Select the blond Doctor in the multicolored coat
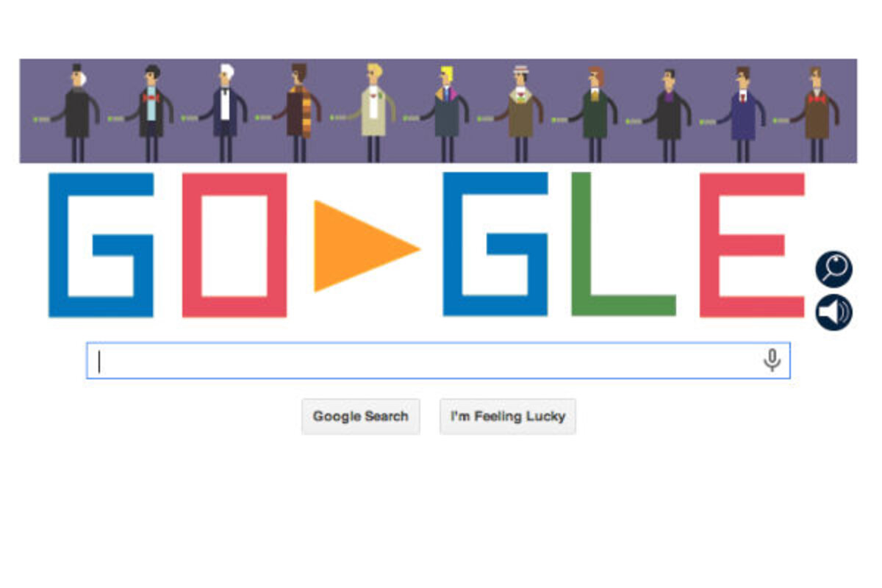 [x=446, y=112]
